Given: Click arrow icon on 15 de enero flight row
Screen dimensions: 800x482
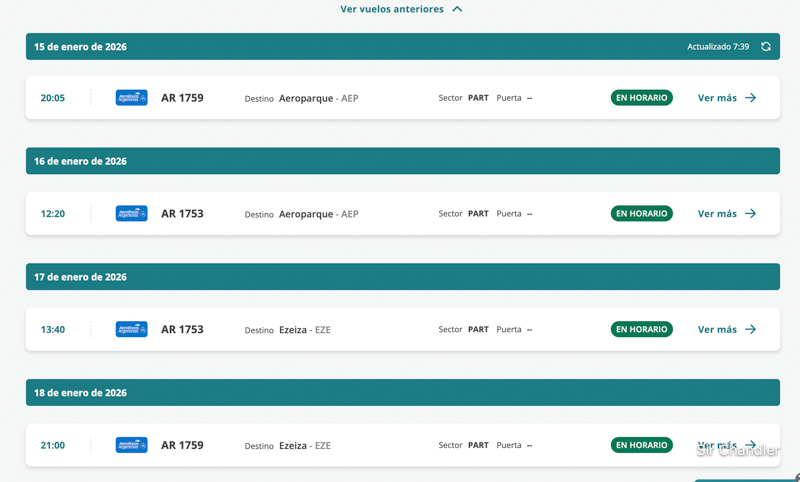Looking at the screenshot, I should pos(751,98).
